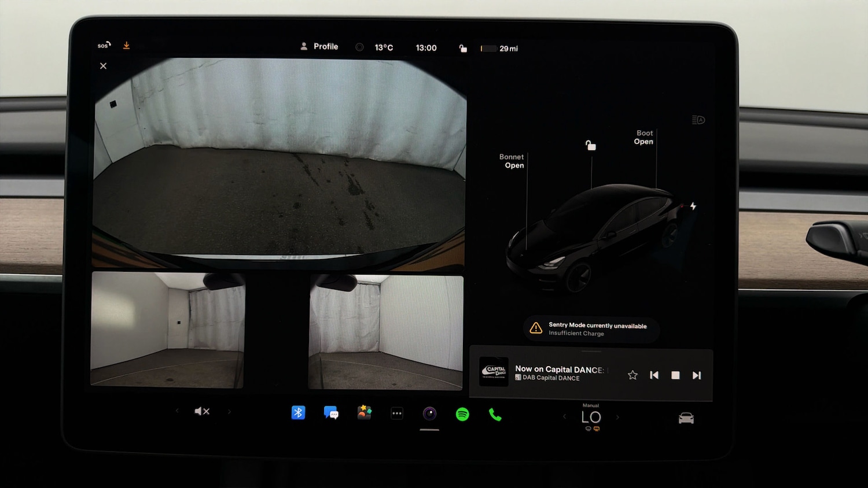This screenshot has width=868, height=488.
Task: Open vehicle controls via the car icon
Action: pos(686,417)
